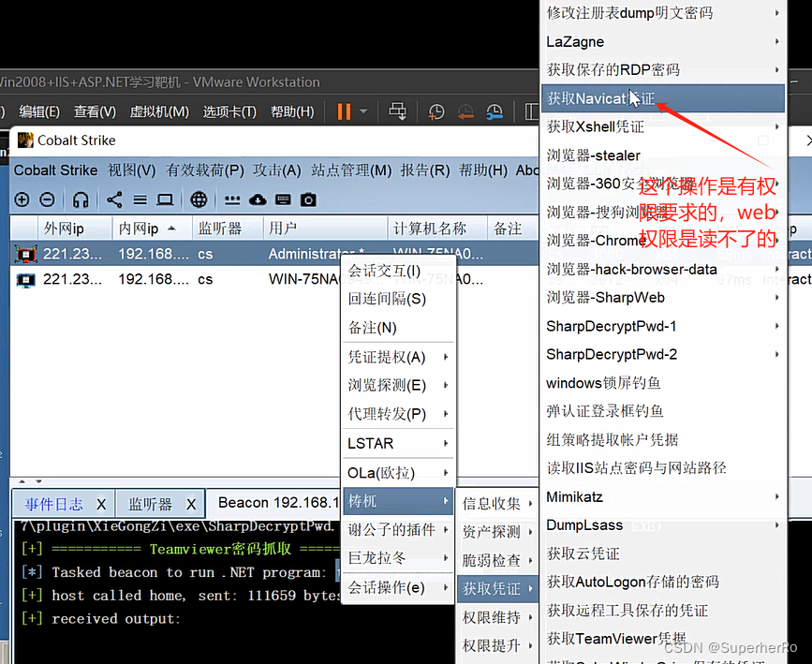The height and width of the screenshot is (664, 812).
Task: Expand 代理转发(P) submenu
Action: coord(398,414)
